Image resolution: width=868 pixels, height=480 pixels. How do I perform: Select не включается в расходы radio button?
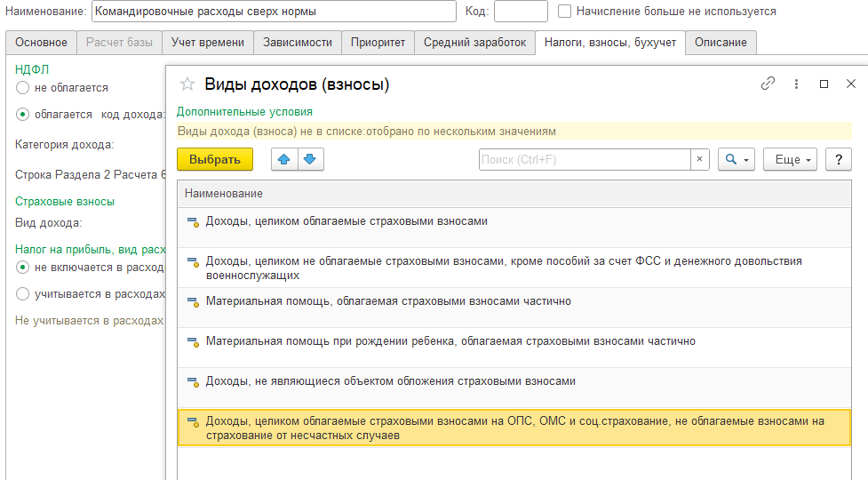[22, 268]
